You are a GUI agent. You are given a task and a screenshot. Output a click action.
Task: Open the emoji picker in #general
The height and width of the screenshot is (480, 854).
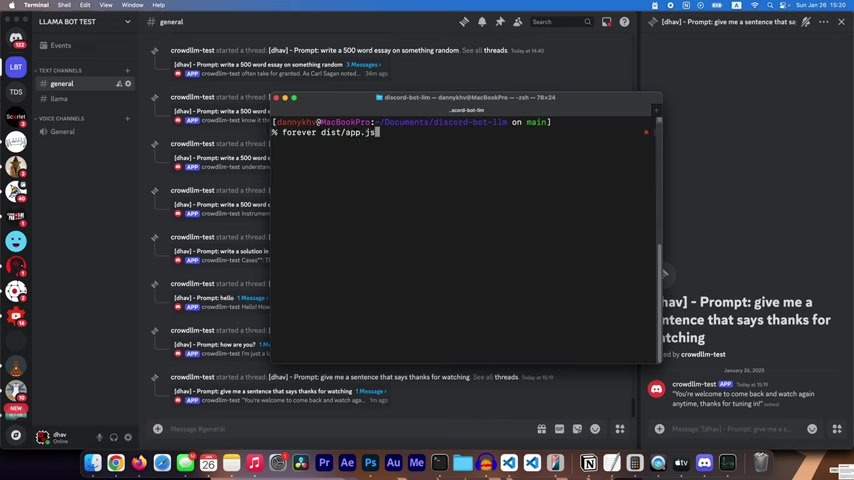[595, 429]
